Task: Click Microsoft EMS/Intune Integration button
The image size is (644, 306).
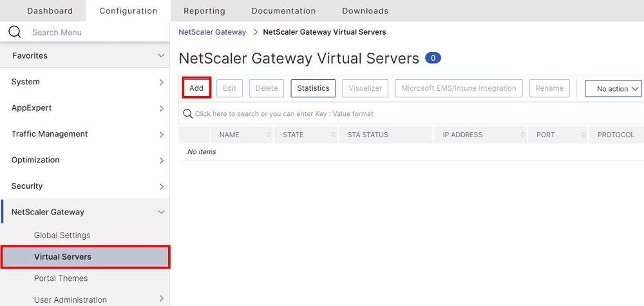Action: (x=459, y=88)
